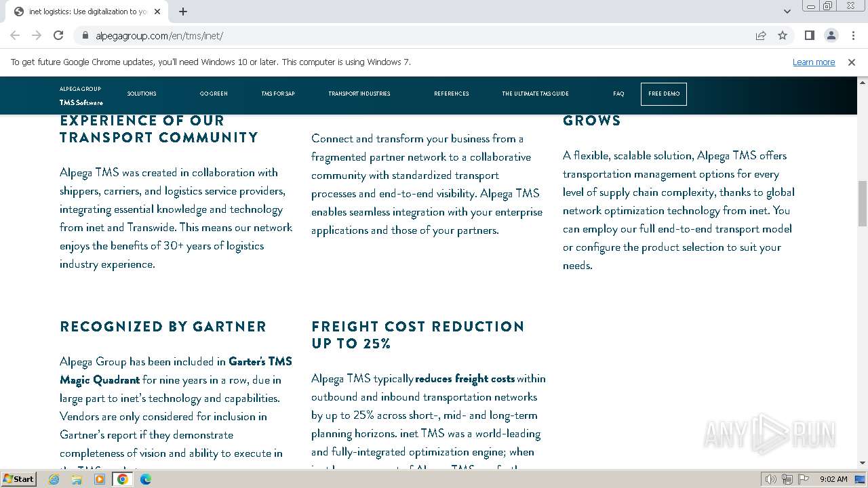Switch to Chrome taskbar button
Image resolution: width=868 pixels, height=488 pixels.
[123, 479]
